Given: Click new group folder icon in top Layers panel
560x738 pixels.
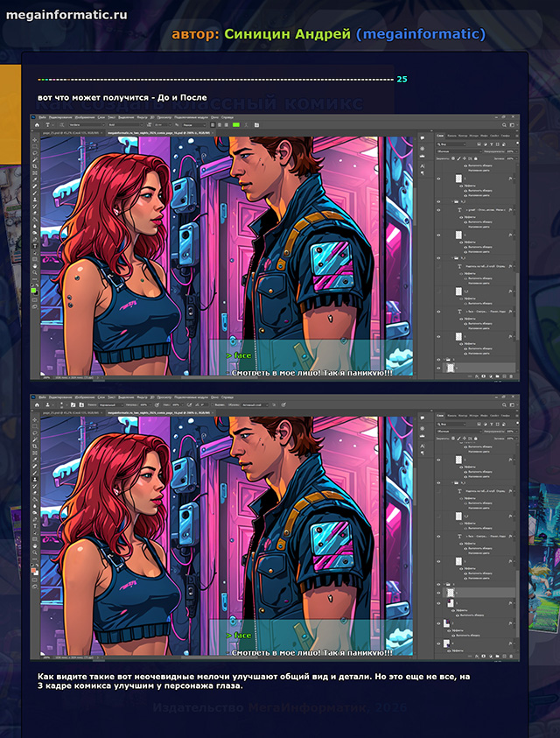Looking at the screenshot, I should click(497, 376).
